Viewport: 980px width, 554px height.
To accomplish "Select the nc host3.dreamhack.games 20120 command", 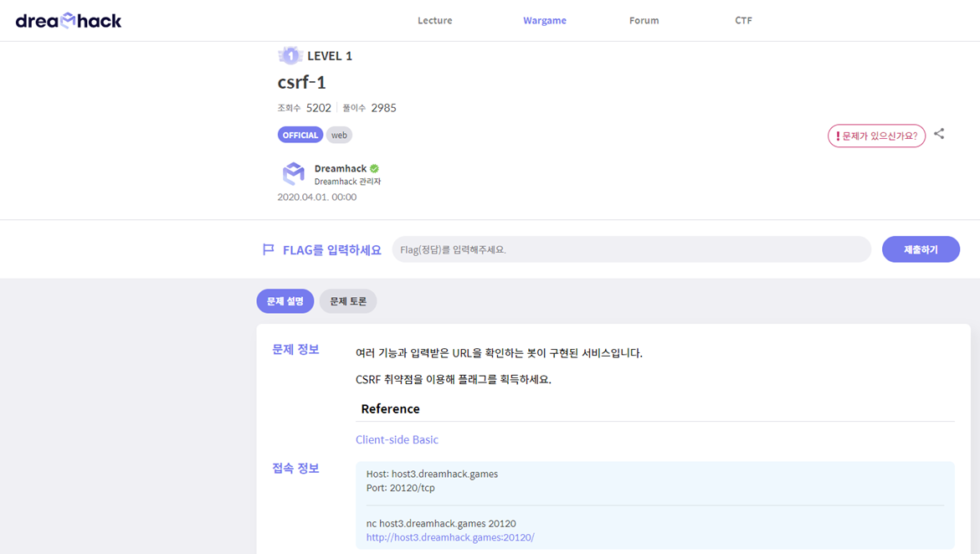I will click(441, 523).
